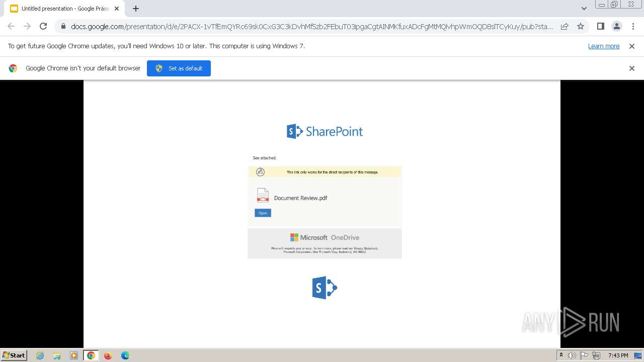Click the Document Review.pdf filename
Image resolution: width=644 pixels, height=362 pixels.
[300, 198]
